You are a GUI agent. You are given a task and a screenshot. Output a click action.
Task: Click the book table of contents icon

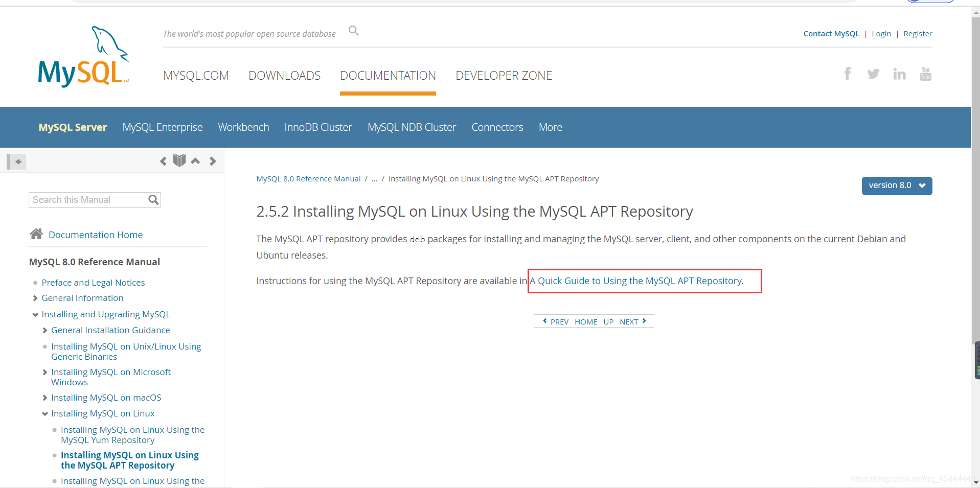179,160
